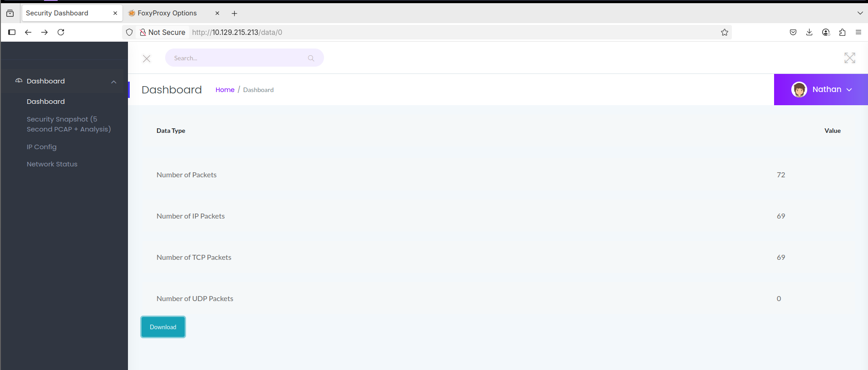Click the Firefox recent browsing icon

tap(10, 13)
